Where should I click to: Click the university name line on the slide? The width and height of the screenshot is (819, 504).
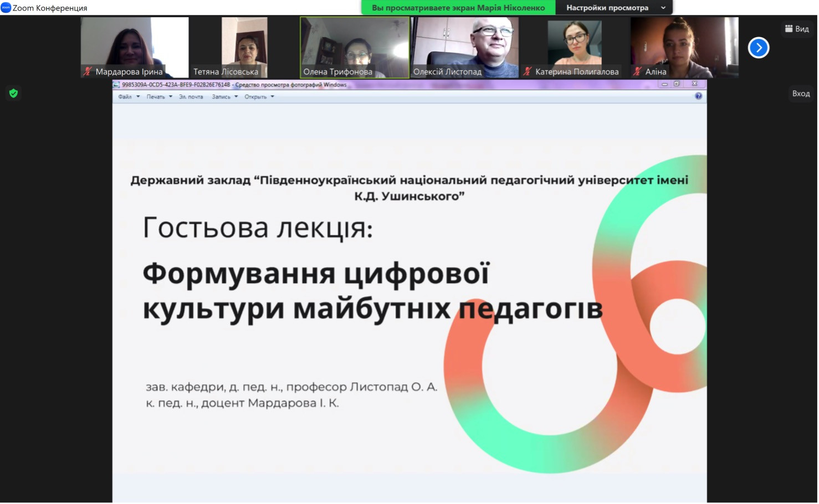point(409,180)
